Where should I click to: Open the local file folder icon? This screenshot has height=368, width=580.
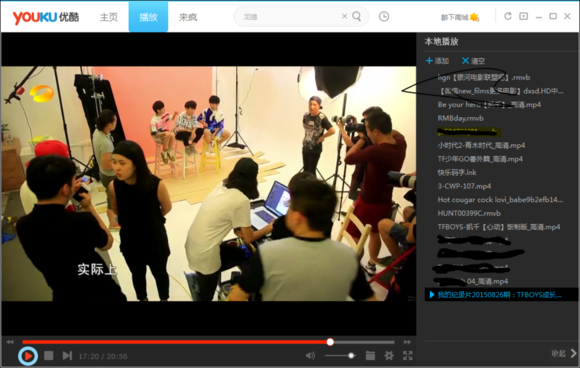click(x=370, y=356)
